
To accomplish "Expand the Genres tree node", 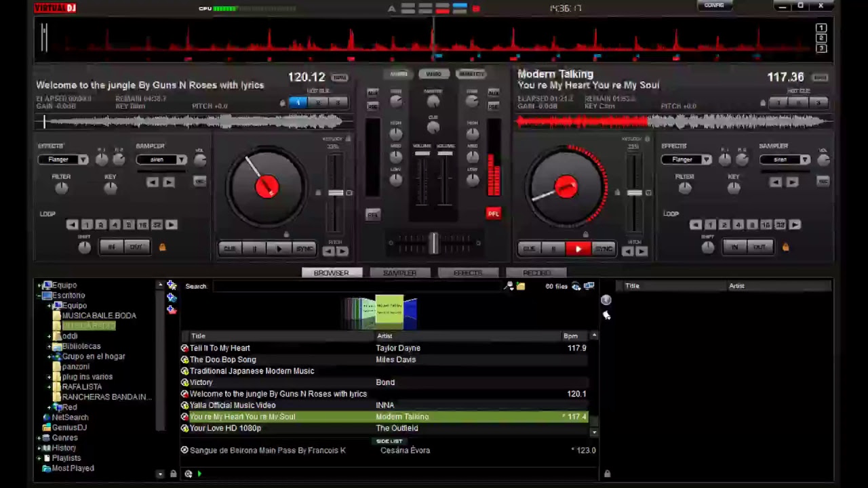I will tap(40, 438).
